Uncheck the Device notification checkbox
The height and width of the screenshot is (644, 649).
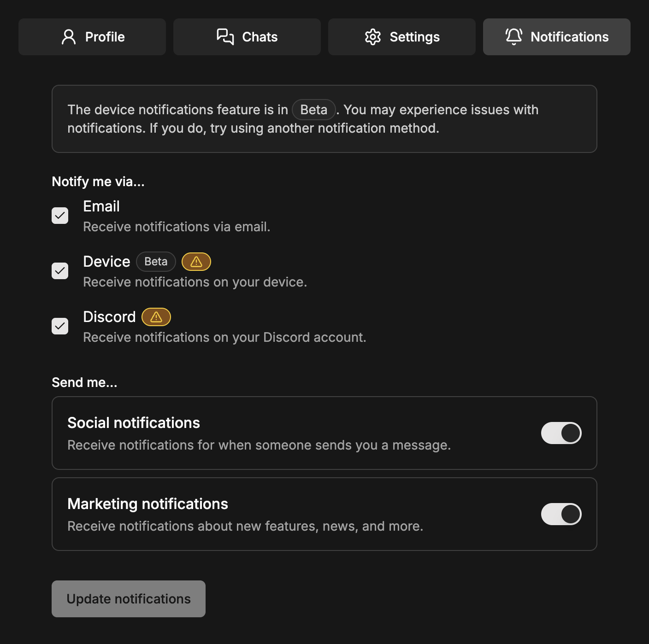click(x=60, y=271)
